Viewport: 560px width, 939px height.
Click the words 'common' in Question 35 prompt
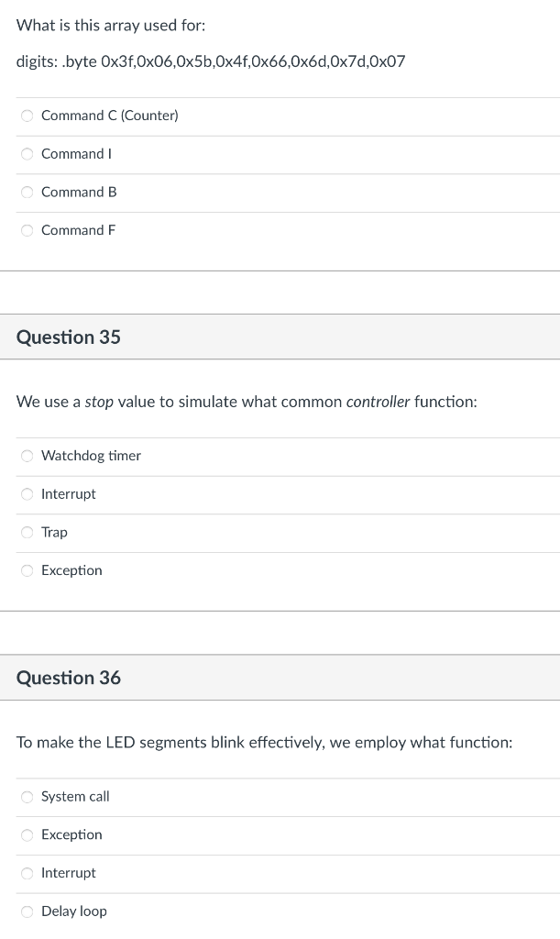311,403
